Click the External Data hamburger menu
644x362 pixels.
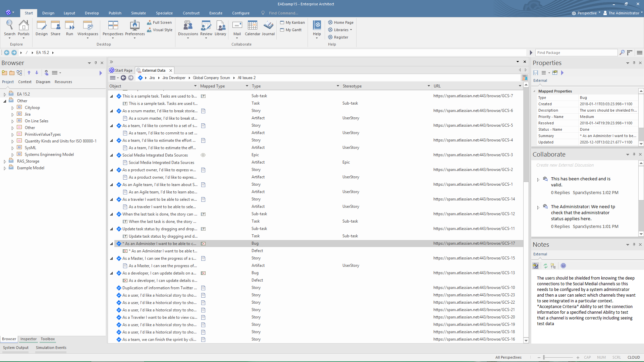(x=113, y=78)
